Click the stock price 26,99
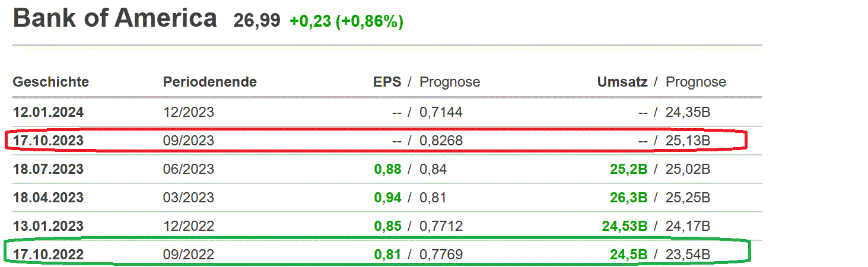The height and width of the screenshot is (267, 868). pos(257,21)
